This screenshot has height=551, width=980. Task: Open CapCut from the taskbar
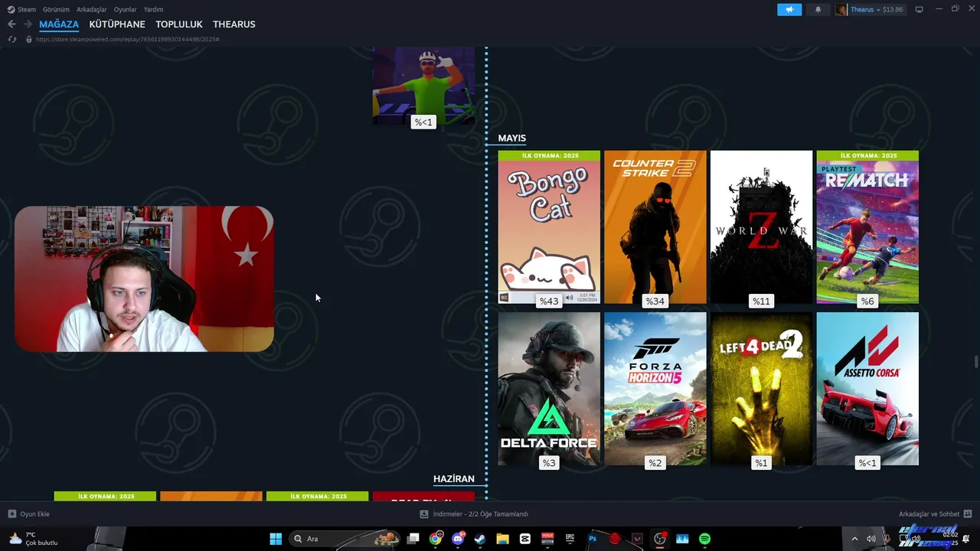pyautogui.click(x=525, y=539)
